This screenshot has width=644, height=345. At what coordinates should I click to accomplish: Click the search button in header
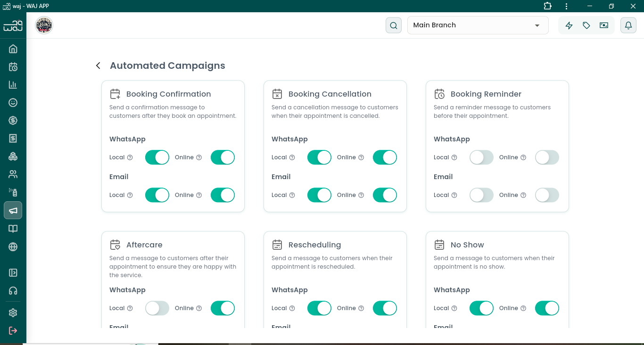(394, 25)
